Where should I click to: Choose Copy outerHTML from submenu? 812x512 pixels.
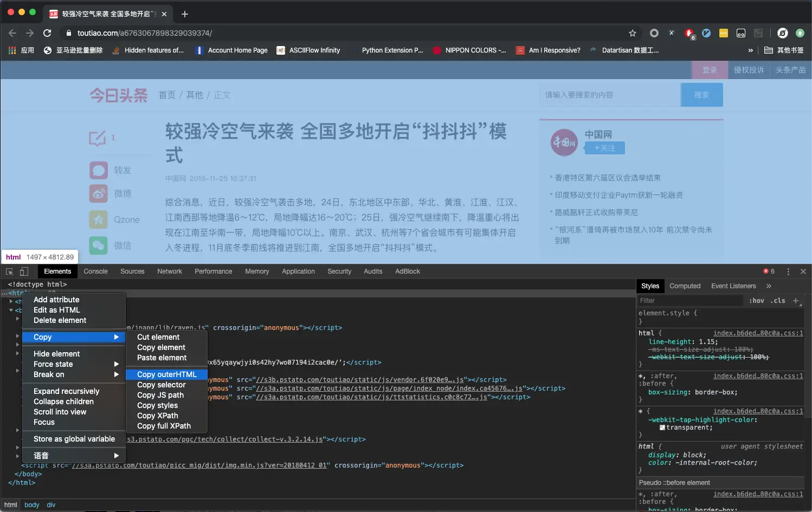[x=166, y=374]
